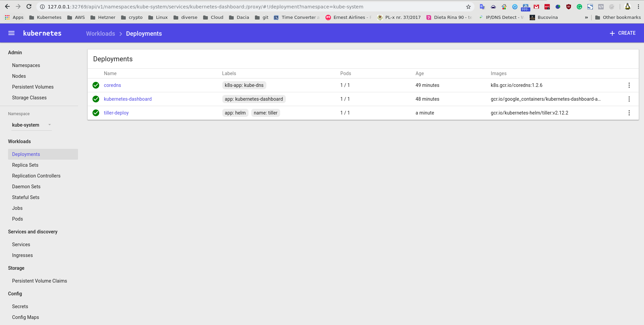Open the AWS bookmarks folder

(x=76, y=17)
